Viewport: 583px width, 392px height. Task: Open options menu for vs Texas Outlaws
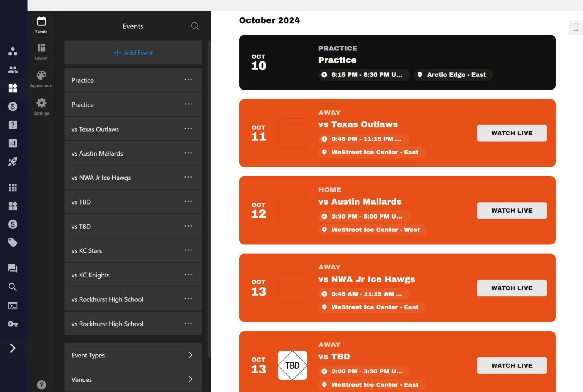(188, 129)
